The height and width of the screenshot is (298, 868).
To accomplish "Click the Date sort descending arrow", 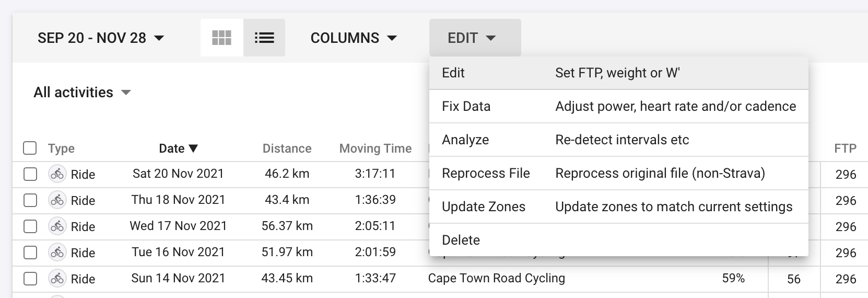I will point(193,148).
